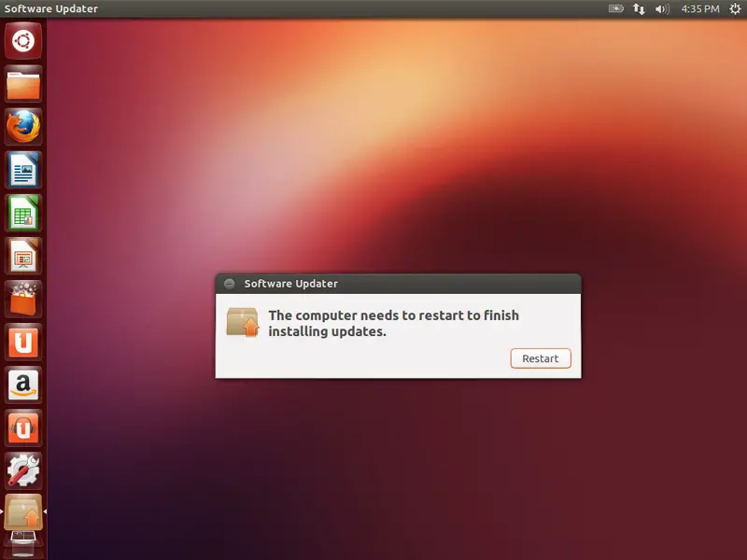Click the Software Updater top panel title
Screen dimensions: 747x560
pyautogui.click(x=51, y=8)
